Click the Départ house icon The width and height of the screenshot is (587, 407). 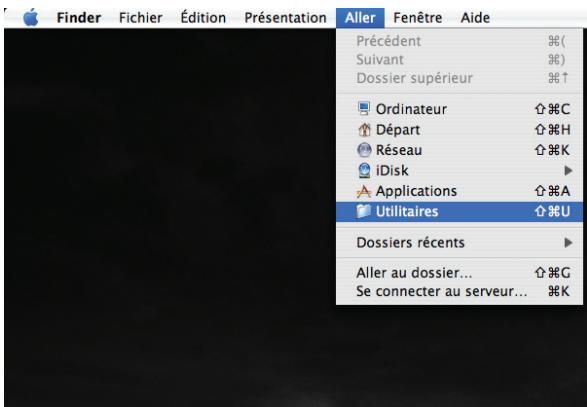point(364,130)
